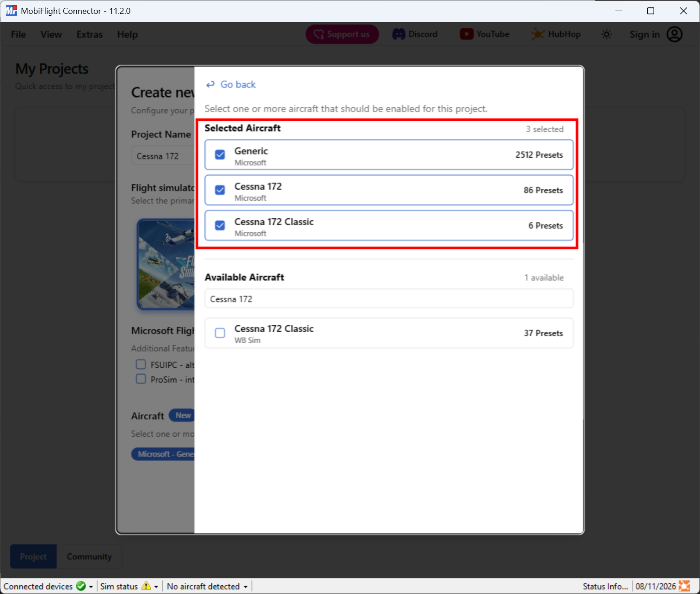Select the Microsoft Flight Simulator thumbnail
700x594 pixels.
coord(166,264)
